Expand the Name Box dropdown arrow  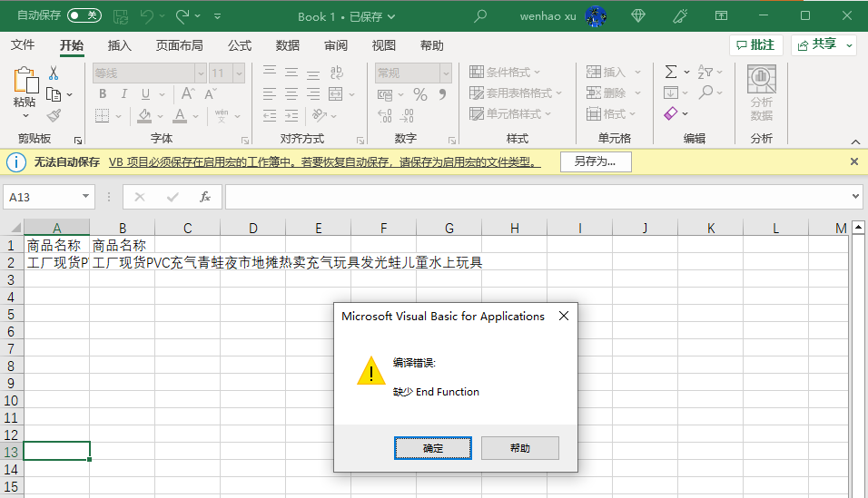(86, 197)
